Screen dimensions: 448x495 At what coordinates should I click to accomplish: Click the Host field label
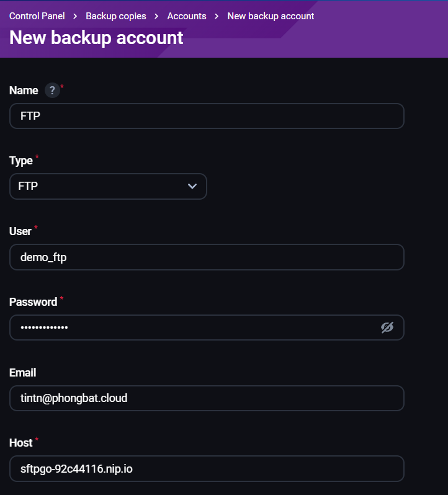point(21,443)
